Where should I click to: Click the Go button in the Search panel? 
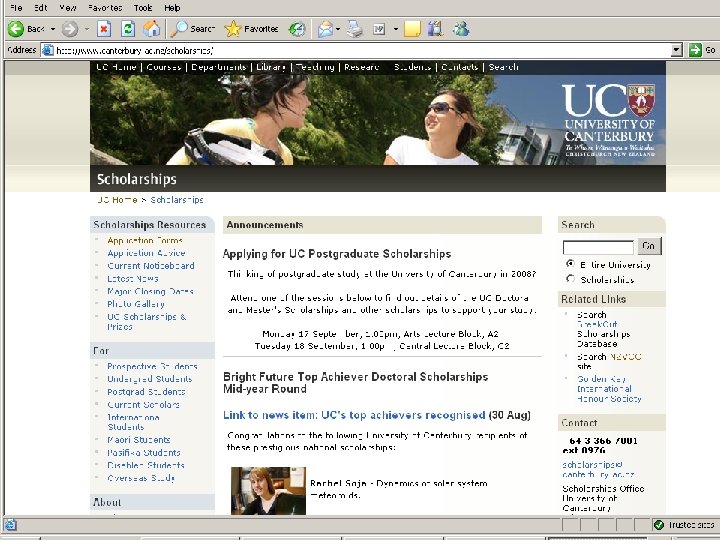point(649,246)
